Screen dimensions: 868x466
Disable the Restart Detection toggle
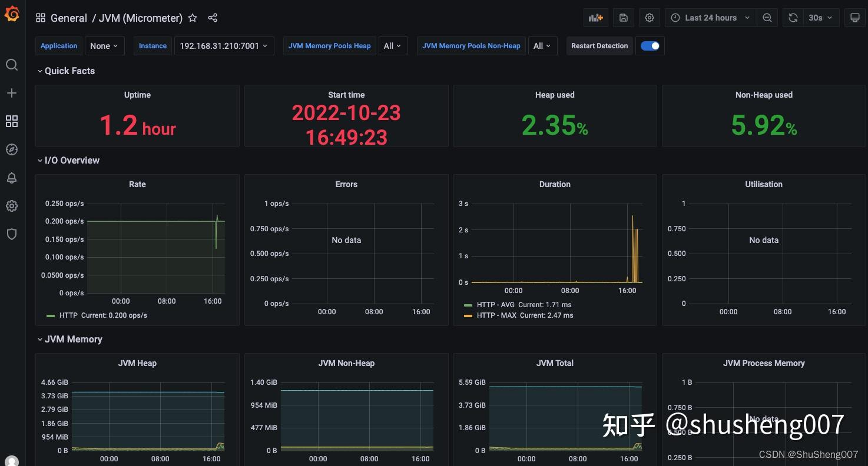tap(650, 45)
